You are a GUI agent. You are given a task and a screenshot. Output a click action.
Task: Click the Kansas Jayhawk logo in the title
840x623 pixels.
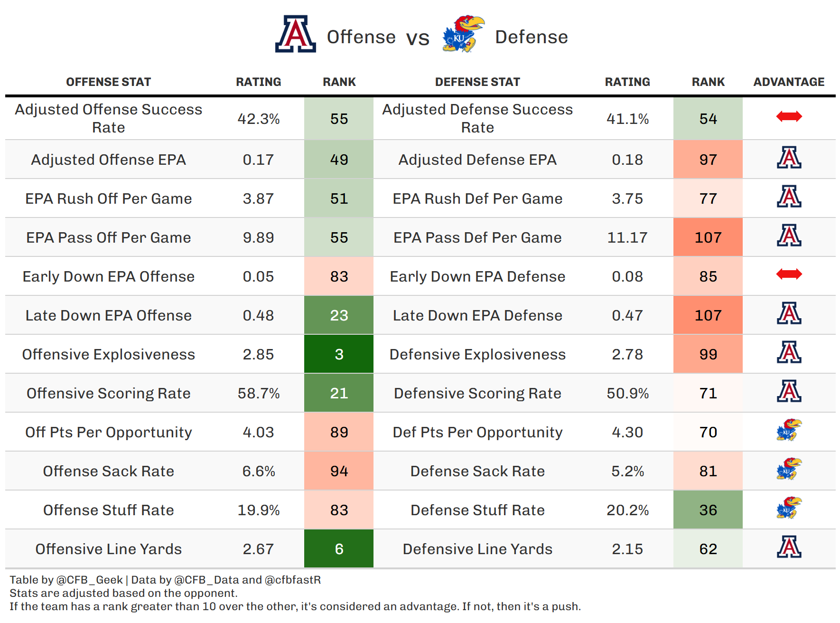[x=463, y=34]
